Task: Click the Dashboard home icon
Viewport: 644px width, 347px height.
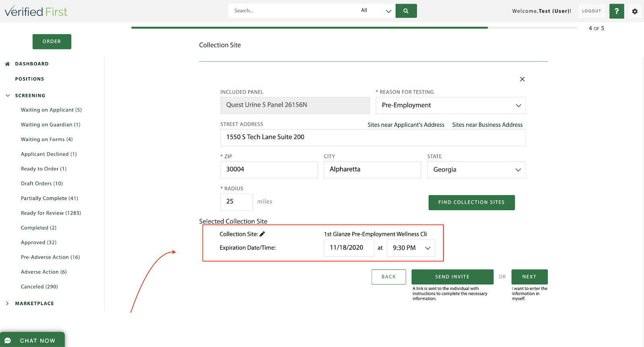Action: [x=7, y=64]
